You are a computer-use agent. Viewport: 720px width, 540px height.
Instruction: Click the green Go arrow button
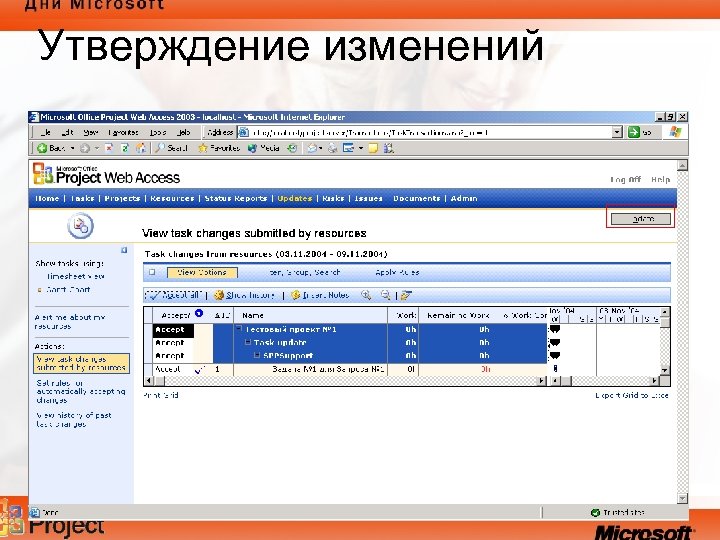click(x=634, y=132)
